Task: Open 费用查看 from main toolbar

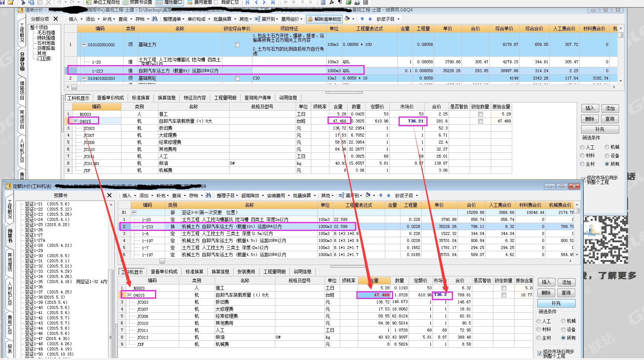Action: 199,2
